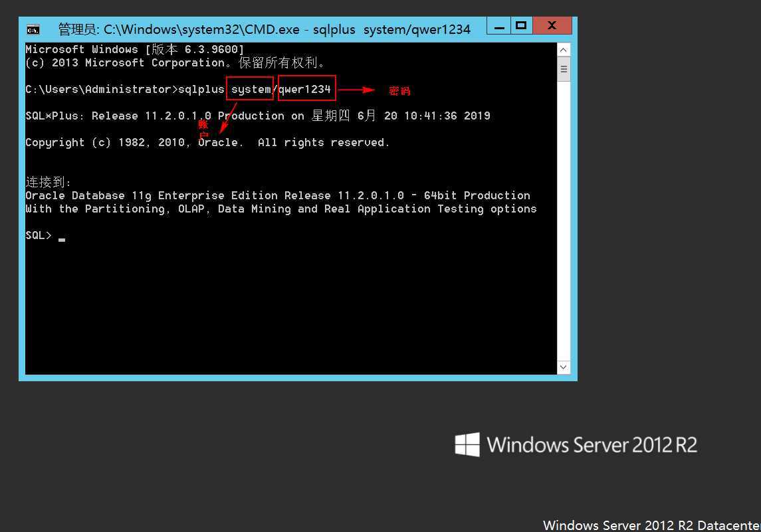Click the SQL> prompt line
Screen dimensions: 761x532
[45, 236]
